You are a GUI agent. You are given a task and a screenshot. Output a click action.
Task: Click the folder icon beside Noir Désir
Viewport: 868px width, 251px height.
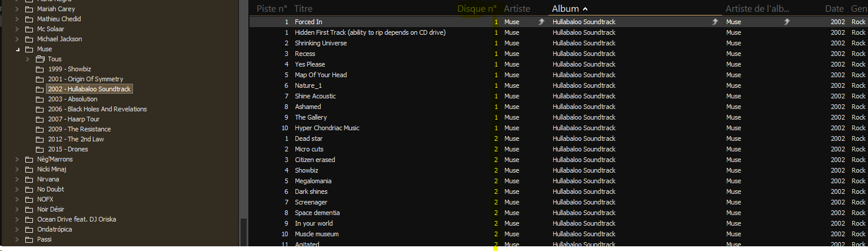(x=29, y=209)
